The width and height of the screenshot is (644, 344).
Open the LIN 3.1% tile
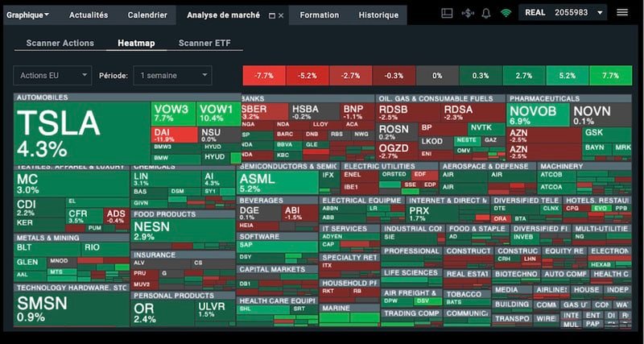click(166, 179)
